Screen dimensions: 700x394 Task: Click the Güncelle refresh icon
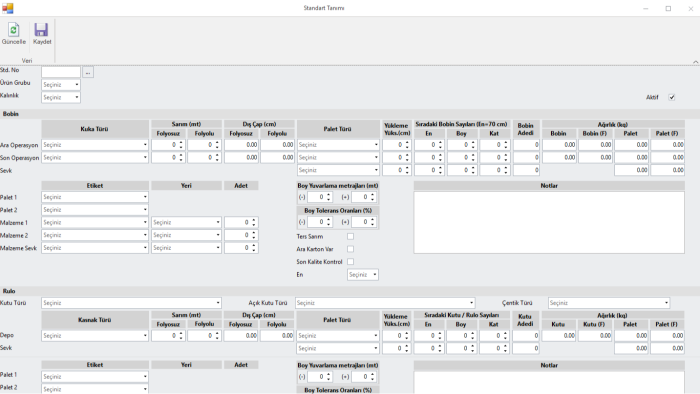tap(13, 30)
